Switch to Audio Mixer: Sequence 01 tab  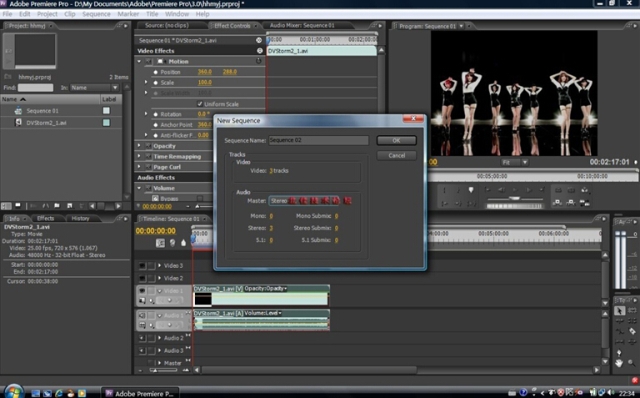[302, 25]
